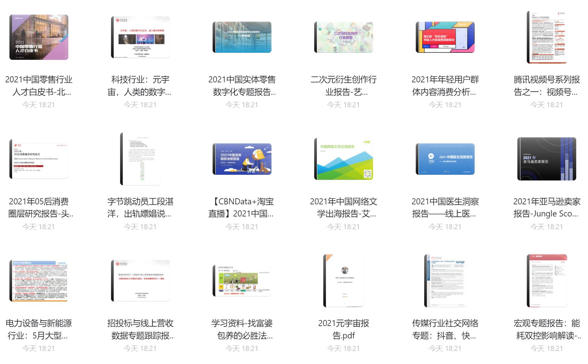Click the 2021年亚马逊卖家报告-Jungle Scout file name text
This screenshot has width=588, height=364.
pyautogui.click(x=547, y=208)
